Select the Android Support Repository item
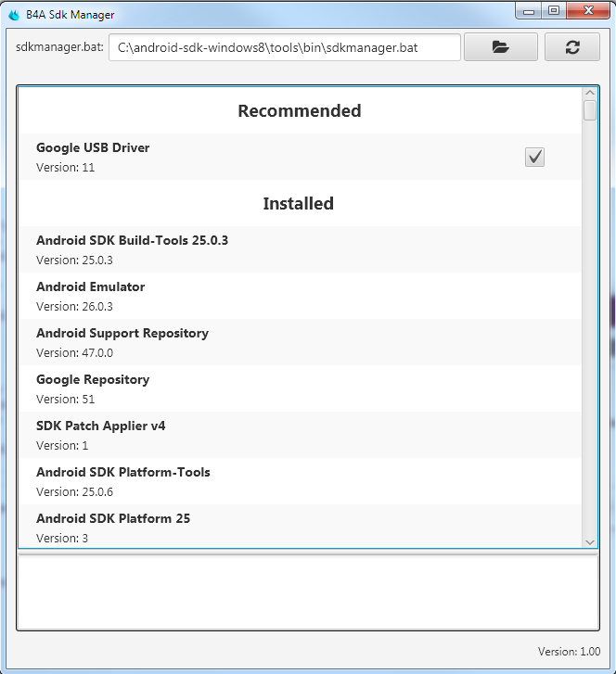The height and width of the screenshot is (674, 616). tap(122, 342)
